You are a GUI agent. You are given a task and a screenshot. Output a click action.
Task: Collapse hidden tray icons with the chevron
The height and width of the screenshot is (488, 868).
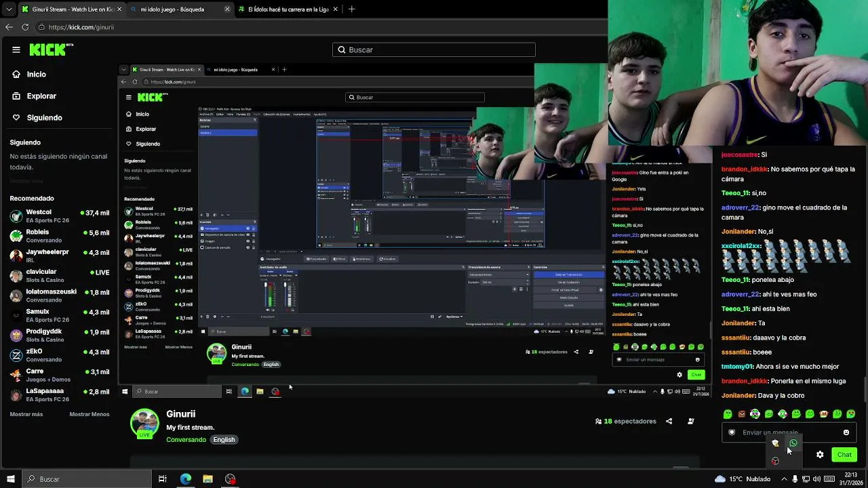point(784,479)
